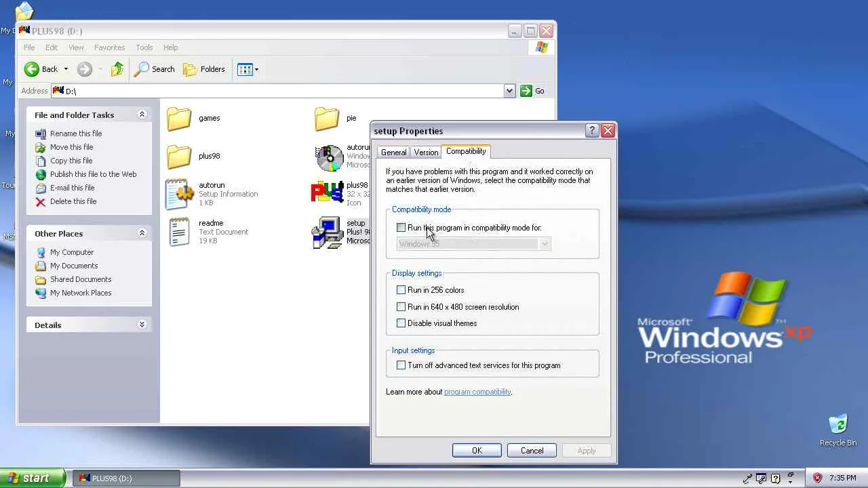Open the Edit menu
The width and height of the screenshot is (868, 488).
coord(52,47)
